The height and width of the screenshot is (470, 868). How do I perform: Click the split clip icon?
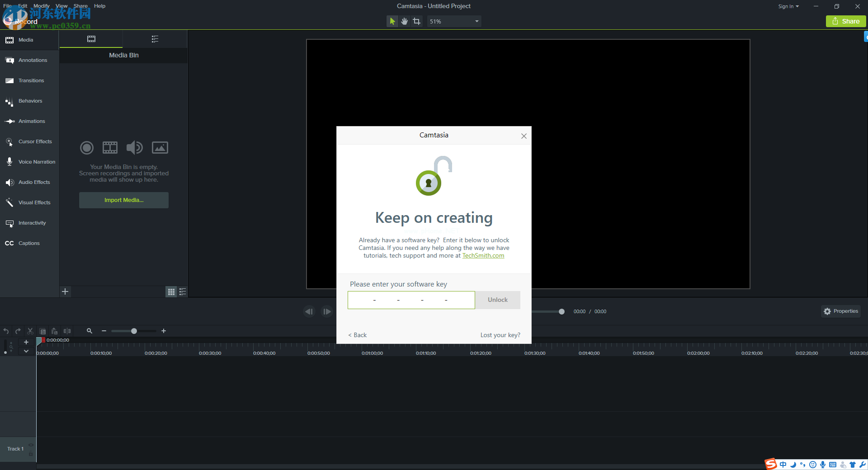click(67, 331)
